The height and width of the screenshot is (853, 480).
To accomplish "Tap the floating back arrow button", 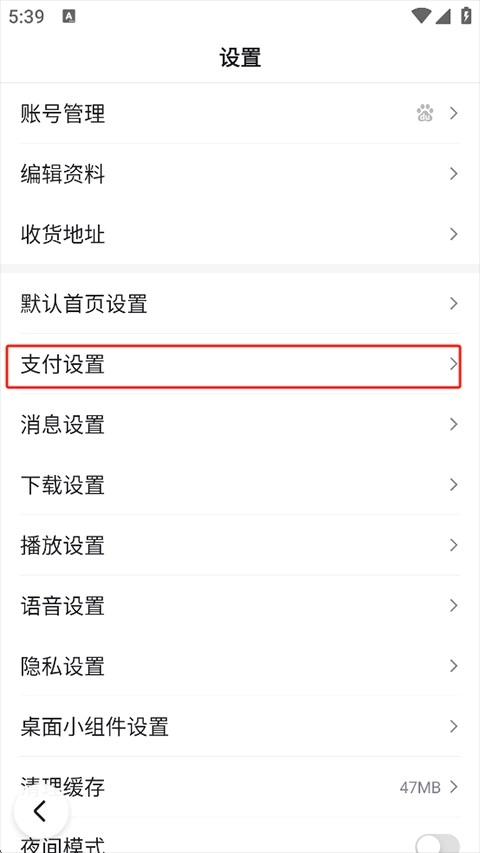I will [x=41, y=811].
